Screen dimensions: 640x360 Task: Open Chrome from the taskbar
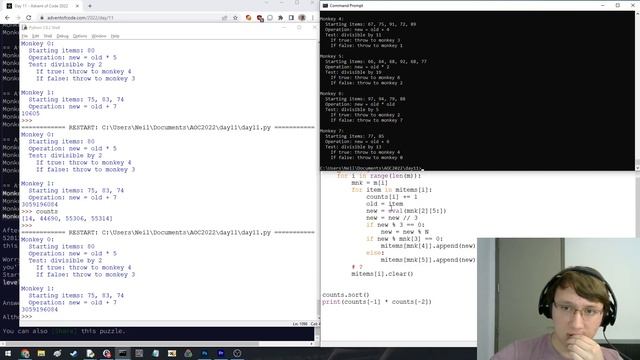[x=25, y=353]
